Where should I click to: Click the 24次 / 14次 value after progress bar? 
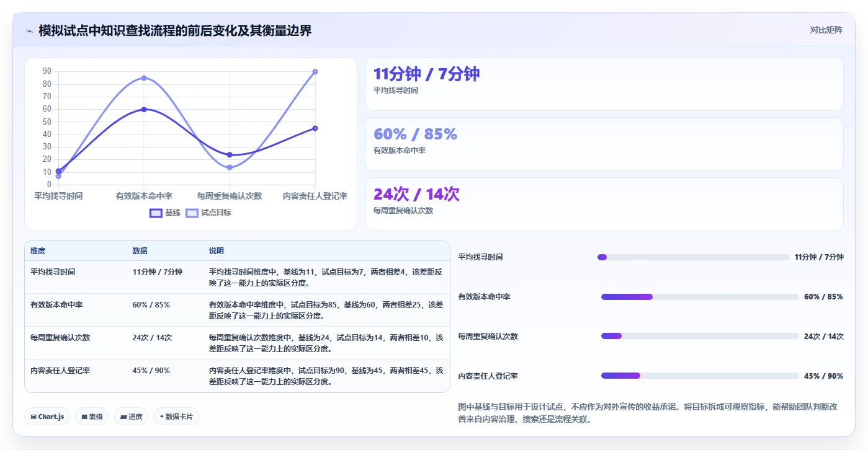coord(824,337)
